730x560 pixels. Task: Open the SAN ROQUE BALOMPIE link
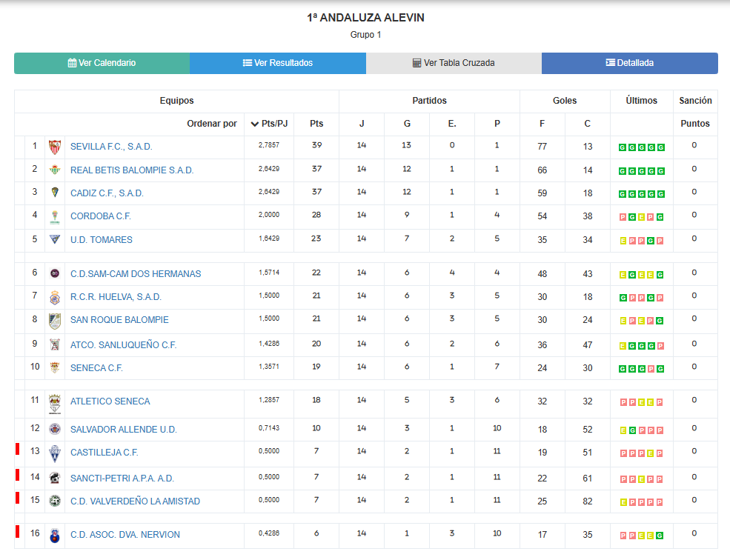click(x=119, y=320)
